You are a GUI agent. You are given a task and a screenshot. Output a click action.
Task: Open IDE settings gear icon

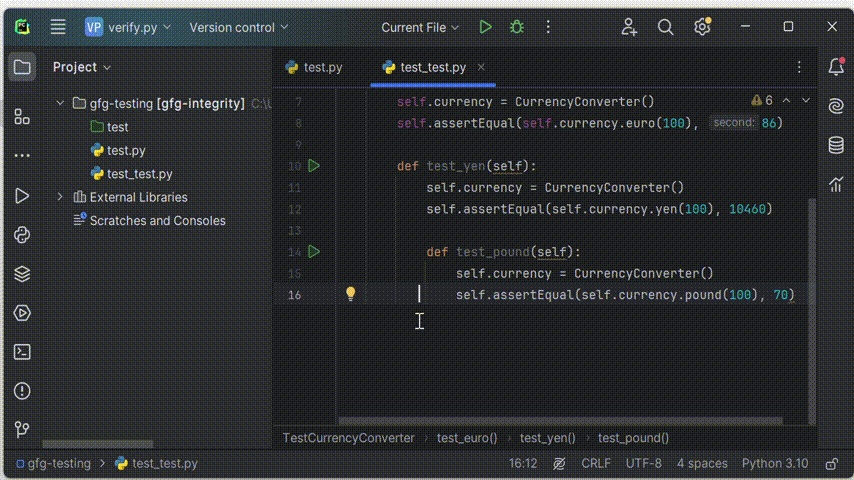702,27
